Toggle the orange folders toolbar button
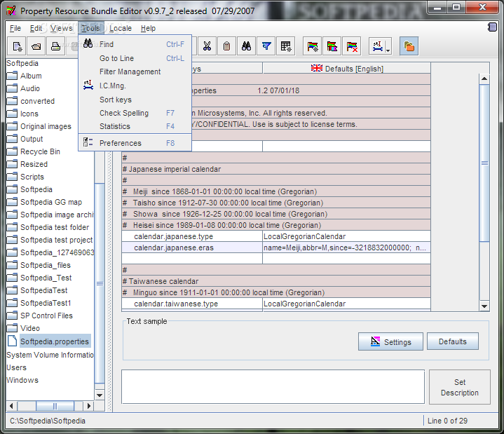504x434 pixels. 409,46
